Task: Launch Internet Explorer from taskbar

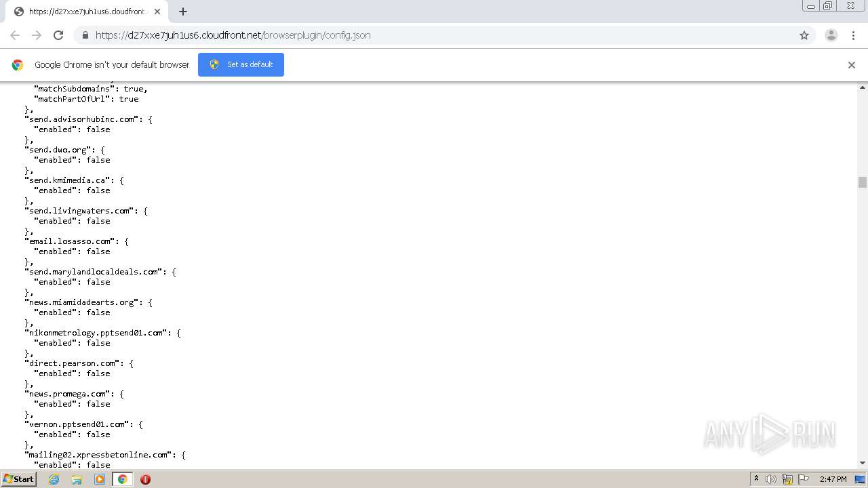Action: click(54, 479)
